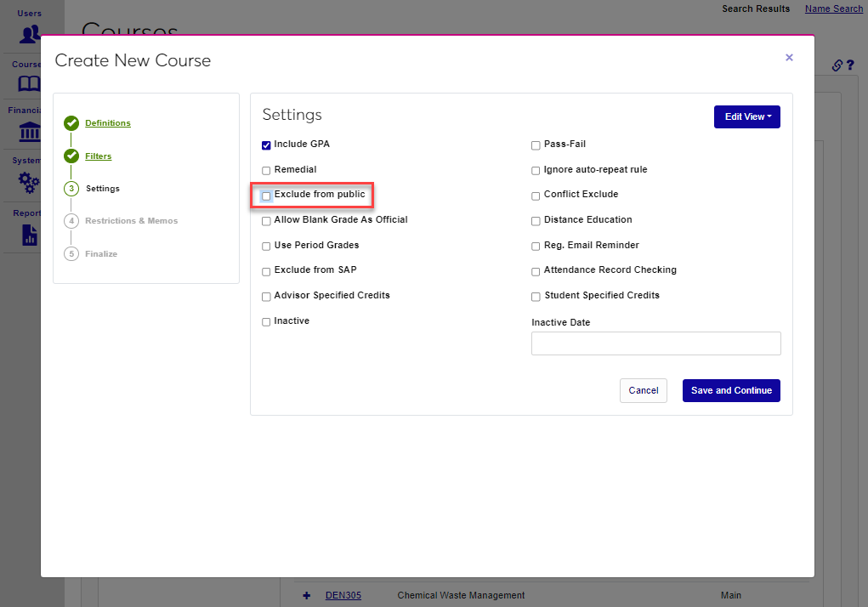Open the Financial bank building icon

coord(30,132)
